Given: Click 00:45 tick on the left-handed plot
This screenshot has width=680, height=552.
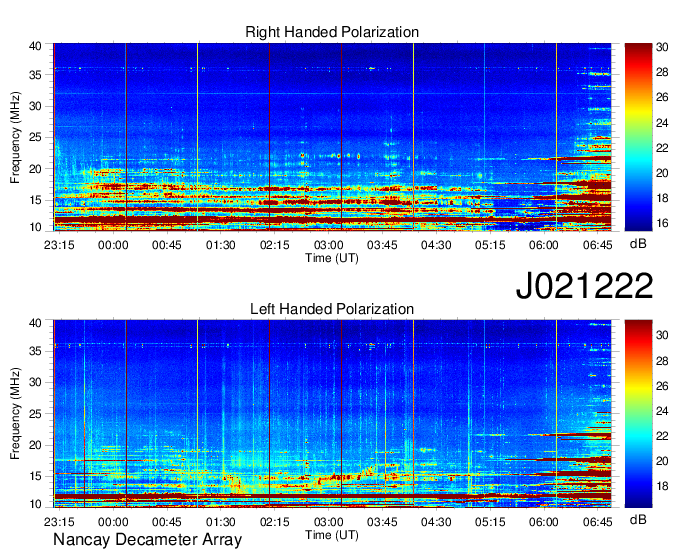Looking at the screenshot, I should click(167, 522).
